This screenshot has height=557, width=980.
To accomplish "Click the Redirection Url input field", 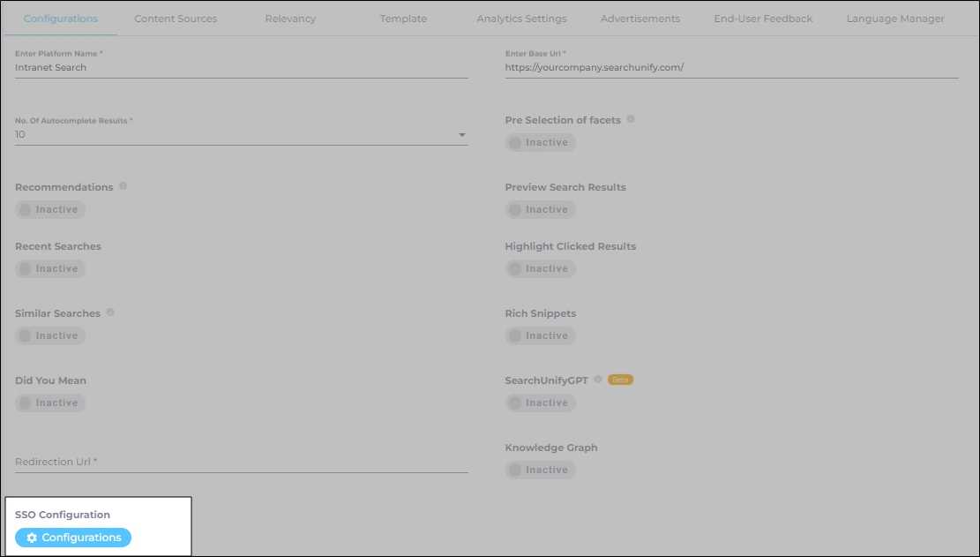I will tap(241, 462).
